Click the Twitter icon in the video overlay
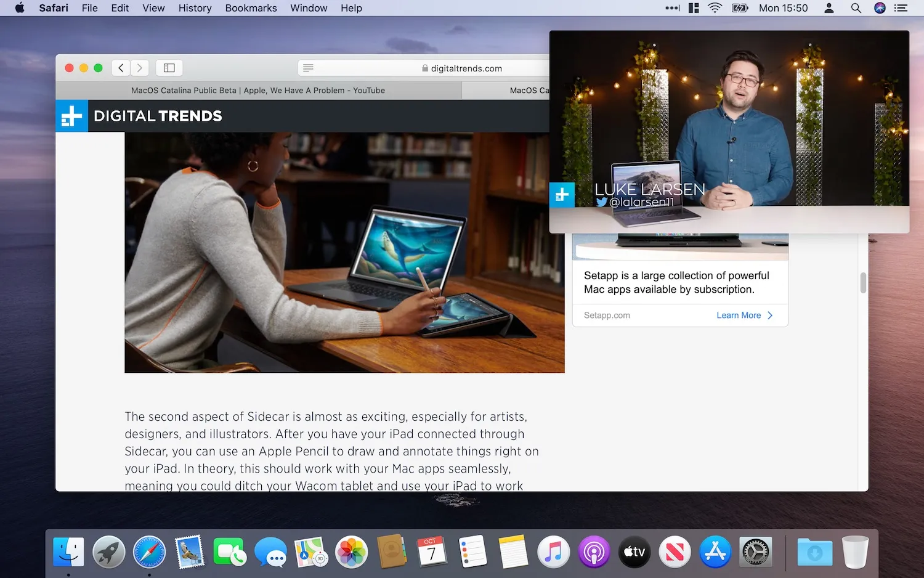This screenshot has width=924, height=578. (x=601, y=201)
